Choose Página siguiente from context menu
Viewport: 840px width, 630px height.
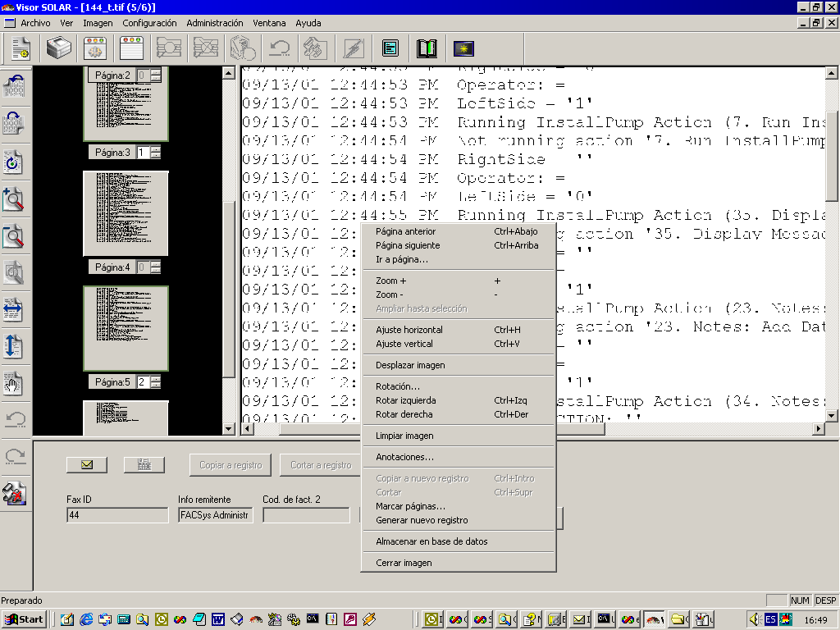[459, 245]
